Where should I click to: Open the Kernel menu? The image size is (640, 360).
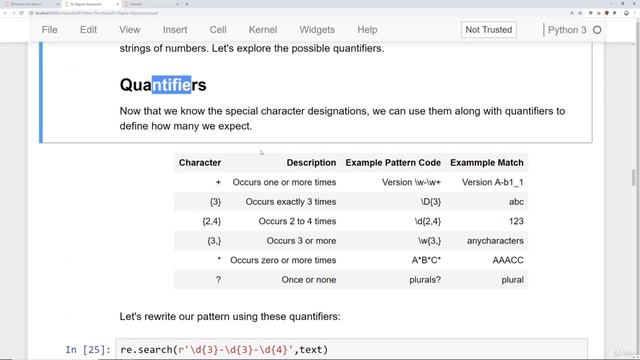[263, 30]
